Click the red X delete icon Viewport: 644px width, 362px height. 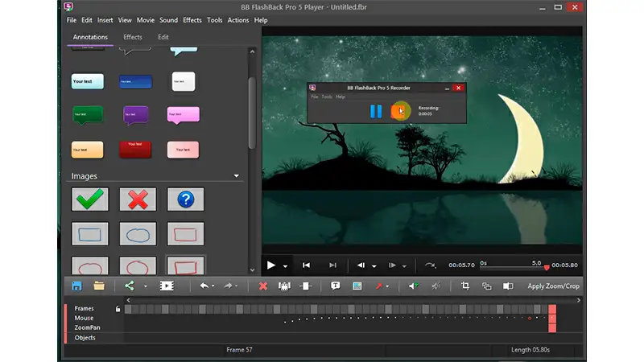coord(263,286)
